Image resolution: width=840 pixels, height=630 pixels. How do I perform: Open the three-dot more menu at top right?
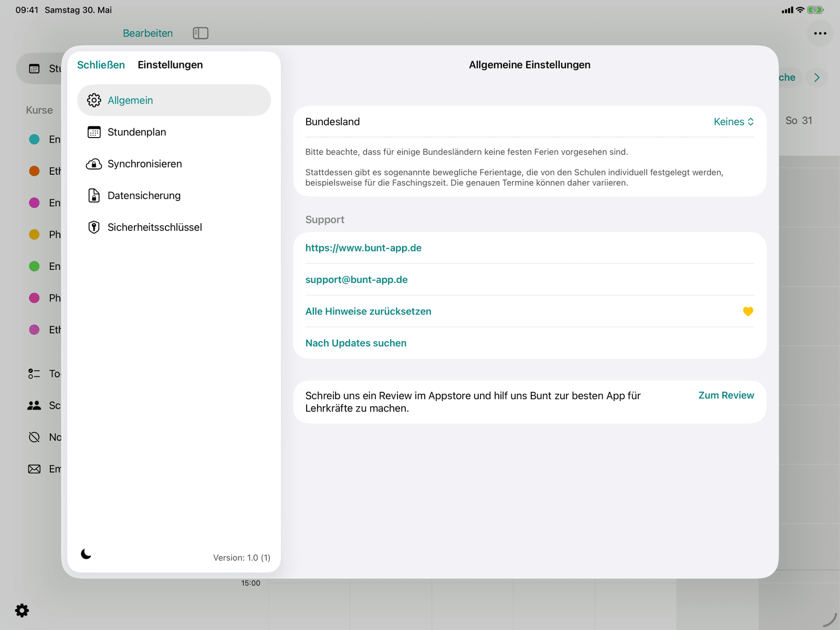pyautogui.click(x=820, y=33)
